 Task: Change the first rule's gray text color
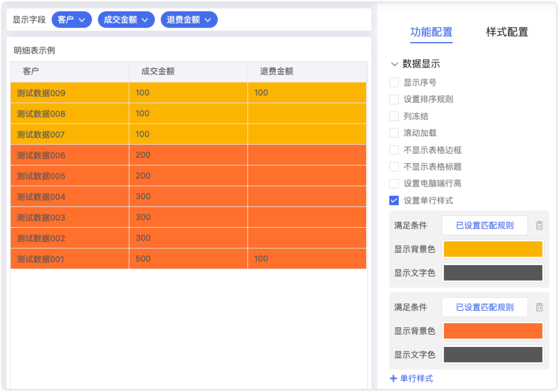493,273
